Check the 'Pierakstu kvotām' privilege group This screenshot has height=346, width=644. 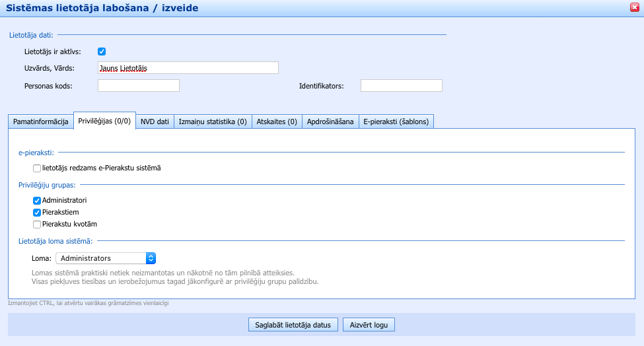tap(37, 224)
